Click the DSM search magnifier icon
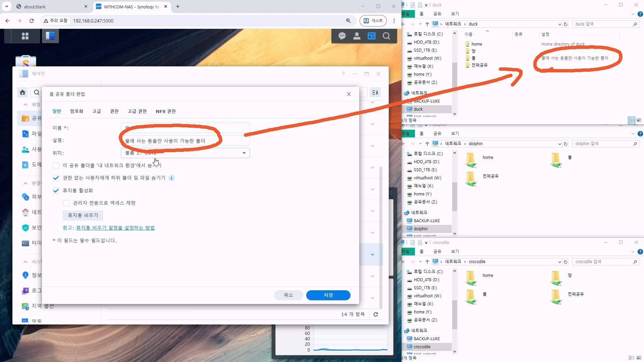 (386, 36)
